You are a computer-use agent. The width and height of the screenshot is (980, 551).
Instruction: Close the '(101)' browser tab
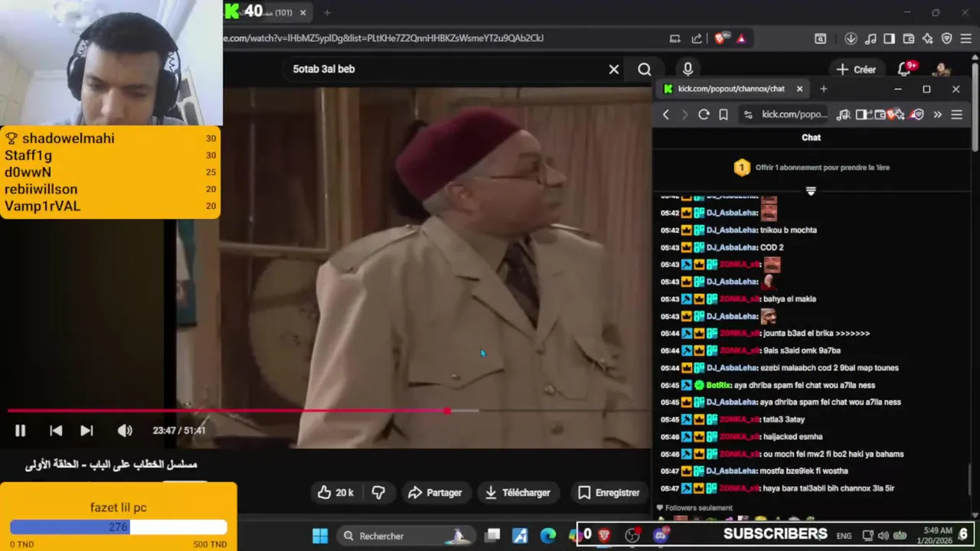click(x=302, y=12)
